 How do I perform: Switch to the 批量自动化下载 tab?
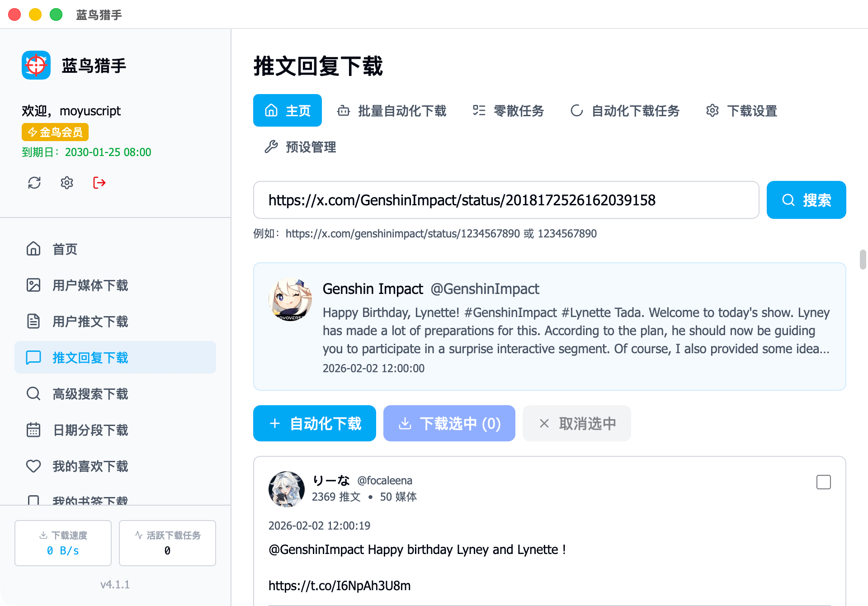click(392, 111)
